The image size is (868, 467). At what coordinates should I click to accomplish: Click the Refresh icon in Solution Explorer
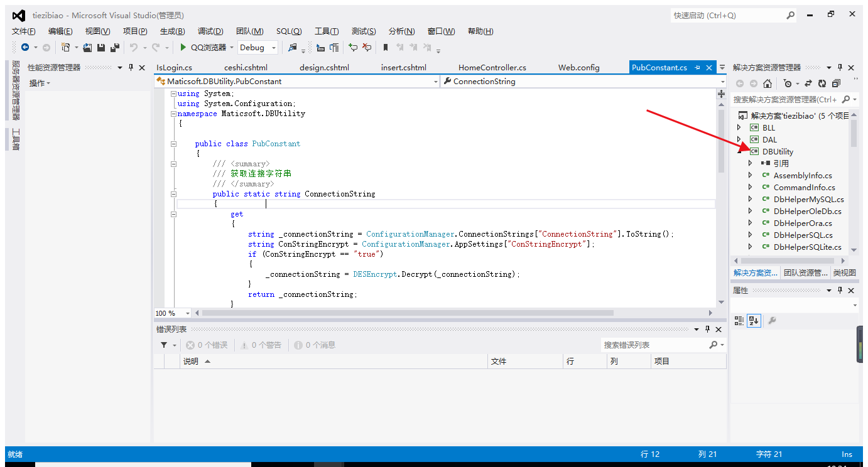pyautogui.click(x=822, y=83)
